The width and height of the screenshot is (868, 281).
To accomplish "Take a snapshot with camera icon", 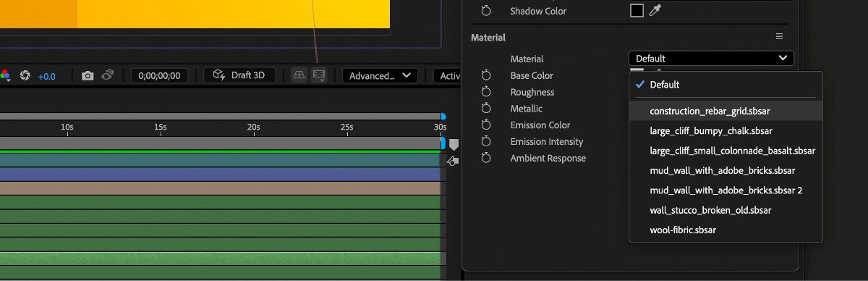I will coord(88,75).
